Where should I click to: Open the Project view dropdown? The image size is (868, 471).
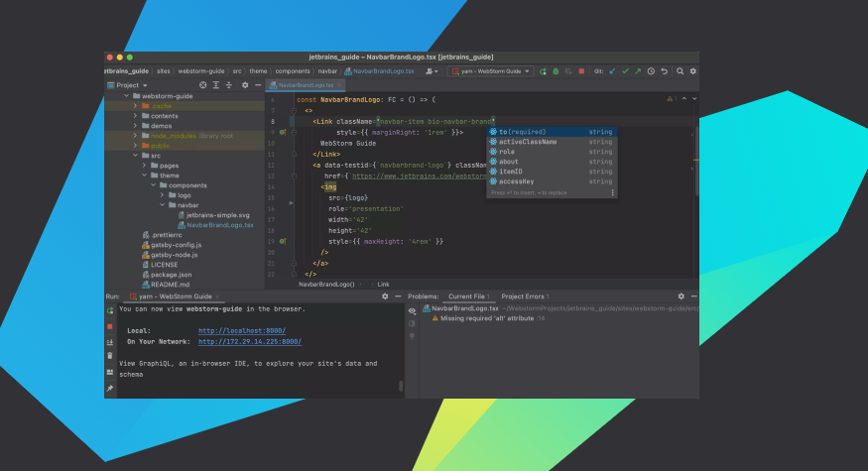click(x=128, y=85)
